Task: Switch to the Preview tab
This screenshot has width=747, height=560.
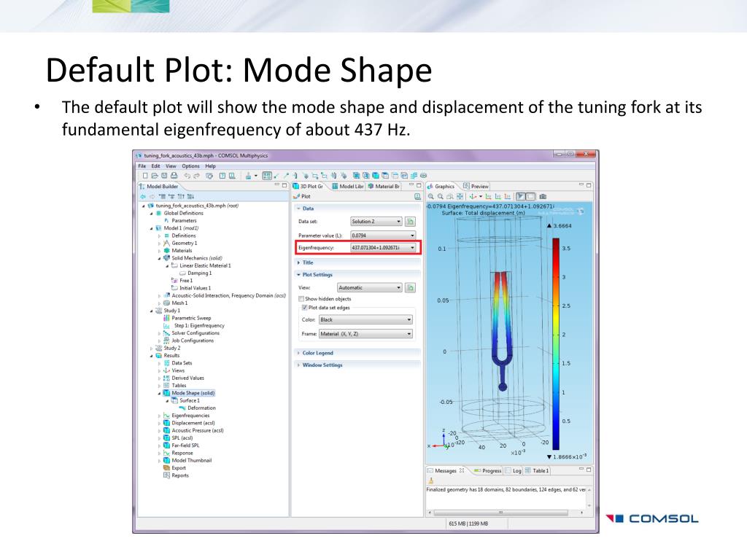Action: tap(476, 186)
